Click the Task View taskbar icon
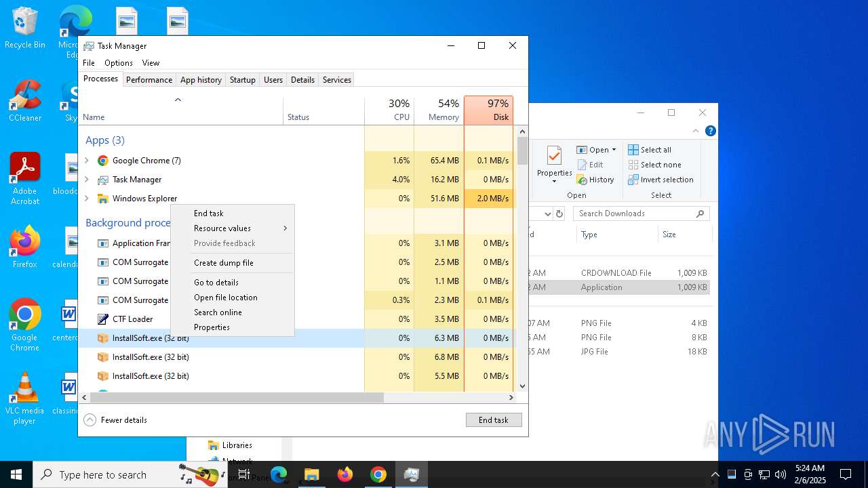Screen dimensions: 868x488 click(244, 474)
